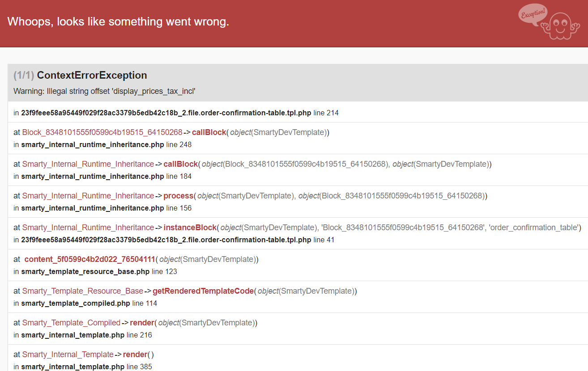Open smarty_template_resource_base.php line 123
The width and height of the screenshot is (588, 371).
tap(99, 272)
